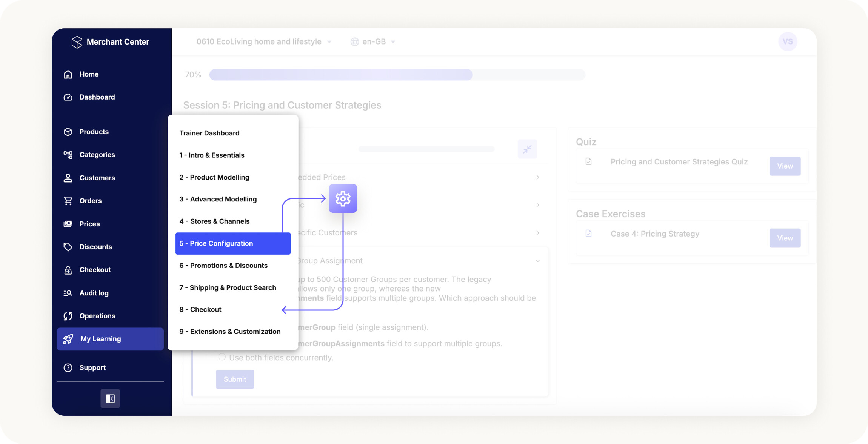Open Home via its house icon

pos(68,74)
